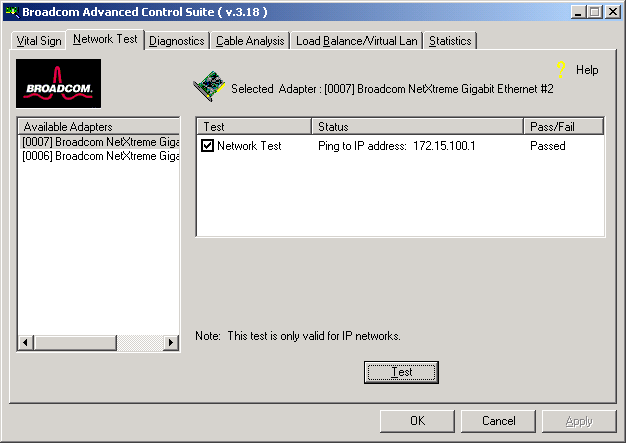Open the Statistics tab
626x443 pixels.
coord(450,41)
